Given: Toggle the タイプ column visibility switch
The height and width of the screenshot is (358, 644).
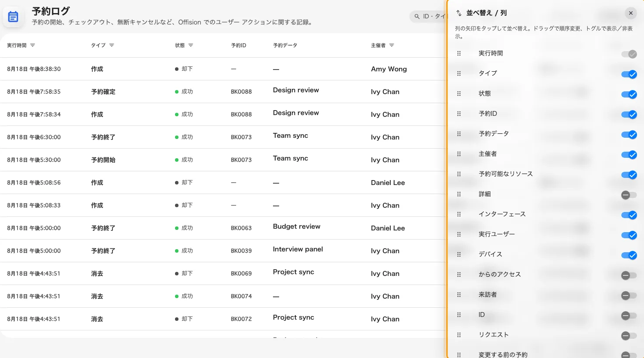Looking at the screenshot, I should coord(629,74).
